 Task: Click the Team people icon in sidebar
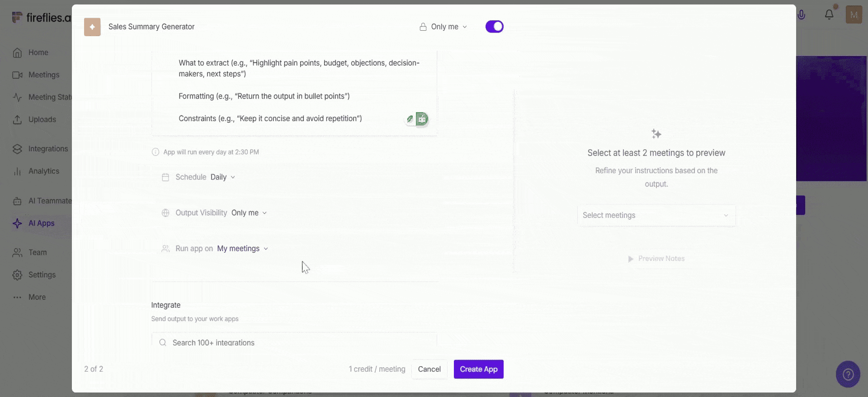(17, 252)
